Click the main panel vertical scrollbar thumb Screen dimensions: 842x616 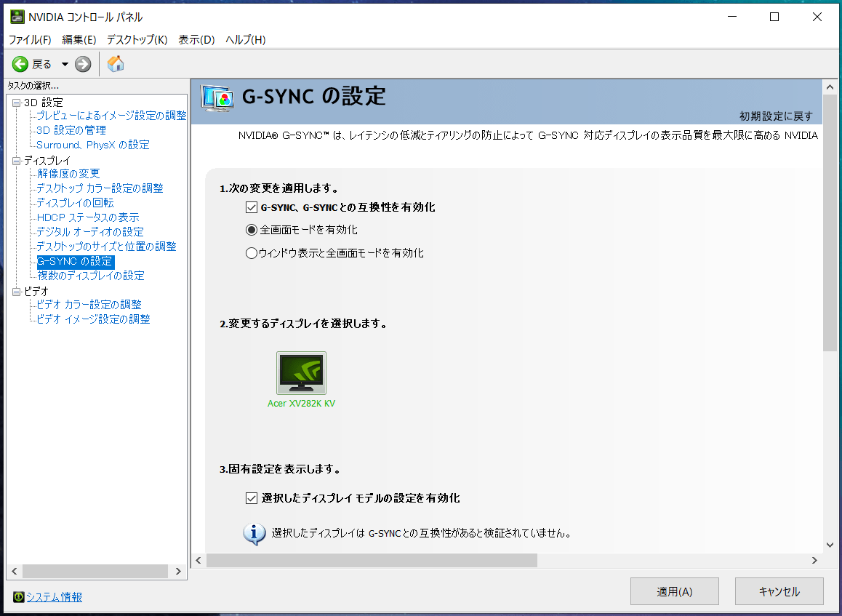(830, 223)
